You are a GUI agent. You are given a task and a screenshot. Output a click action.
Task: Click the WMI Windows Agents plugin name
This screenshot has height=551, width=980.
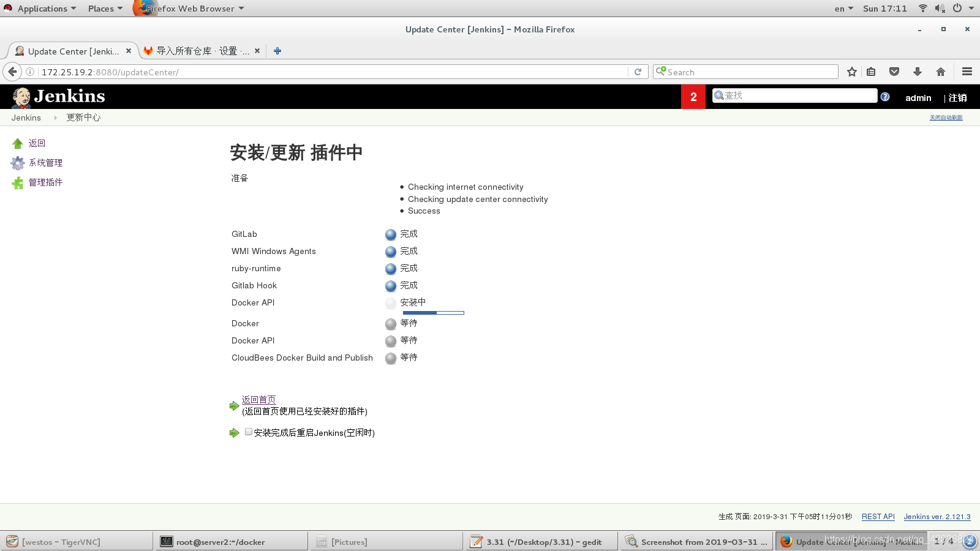coord(274,251)
